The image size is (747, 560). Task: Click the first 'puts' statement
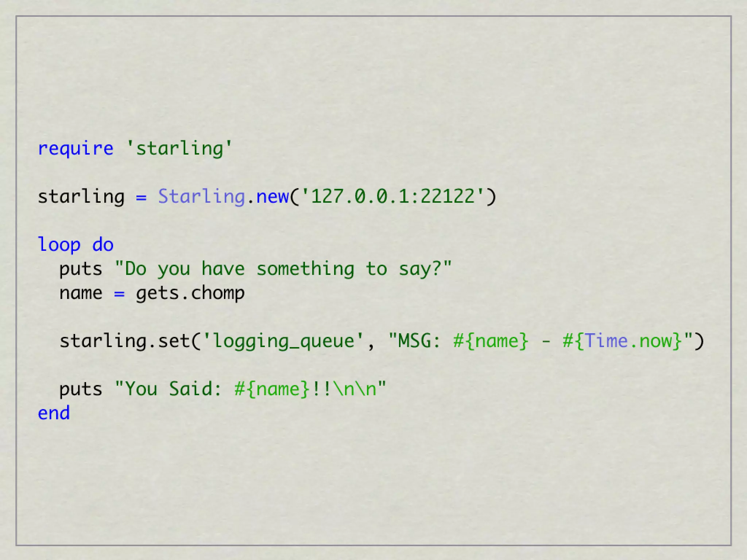(81, 269)
